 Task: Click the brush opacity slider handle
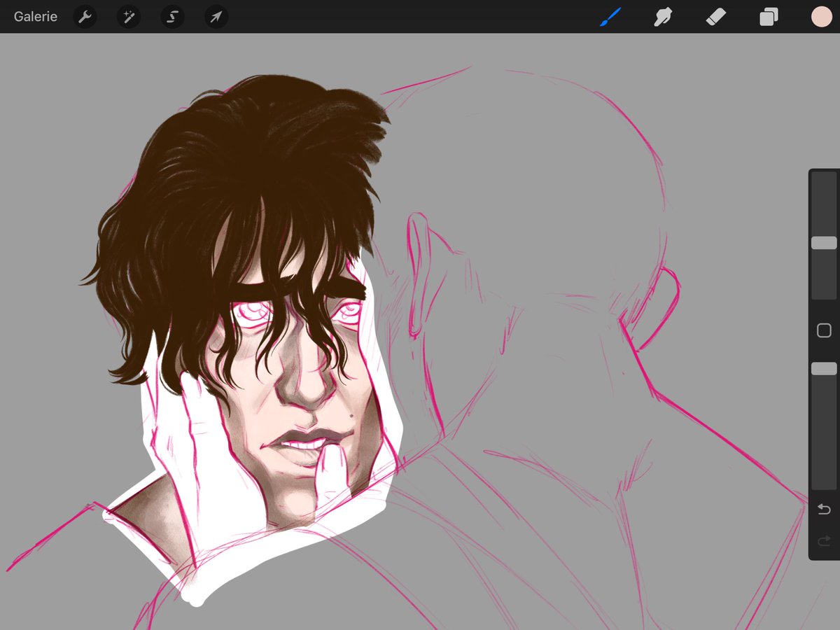pos(824,368)
